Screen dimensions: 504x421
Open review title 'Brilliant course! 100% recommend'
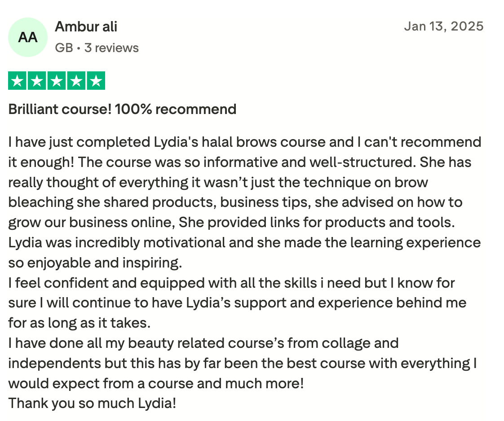(122, 109)
